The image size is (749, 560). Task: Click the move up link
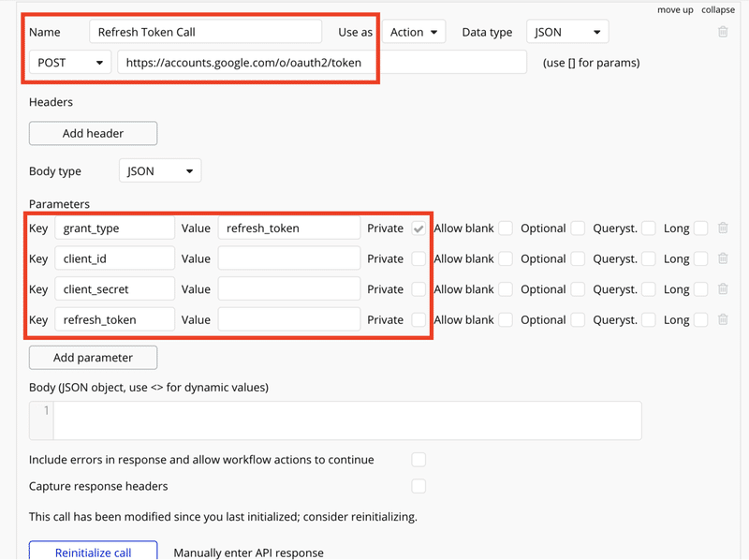tap(675, 10)
